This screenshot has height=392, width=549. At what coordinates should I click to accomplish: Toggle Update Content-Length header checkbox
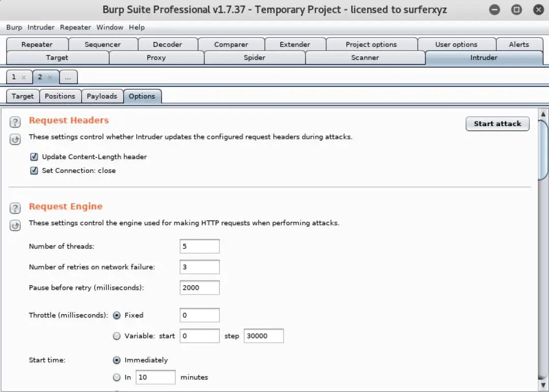tap(34, 157)
